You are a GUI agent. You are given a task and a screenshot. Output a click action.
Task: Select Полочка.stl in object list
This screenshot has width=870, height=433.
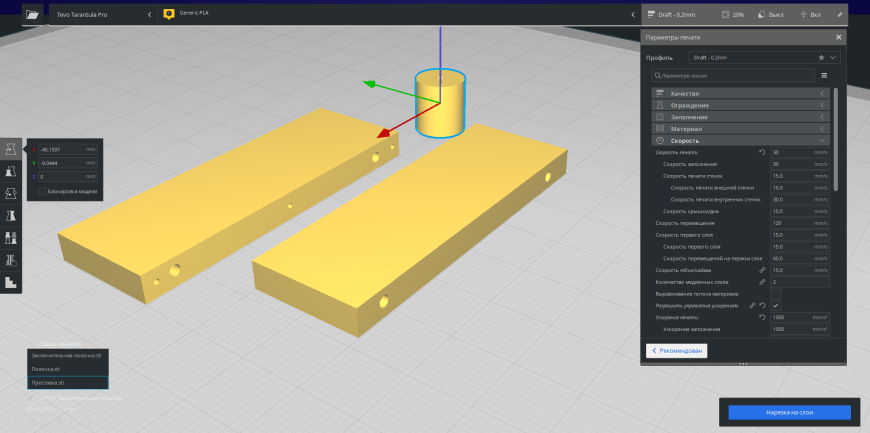coord(68,369)
